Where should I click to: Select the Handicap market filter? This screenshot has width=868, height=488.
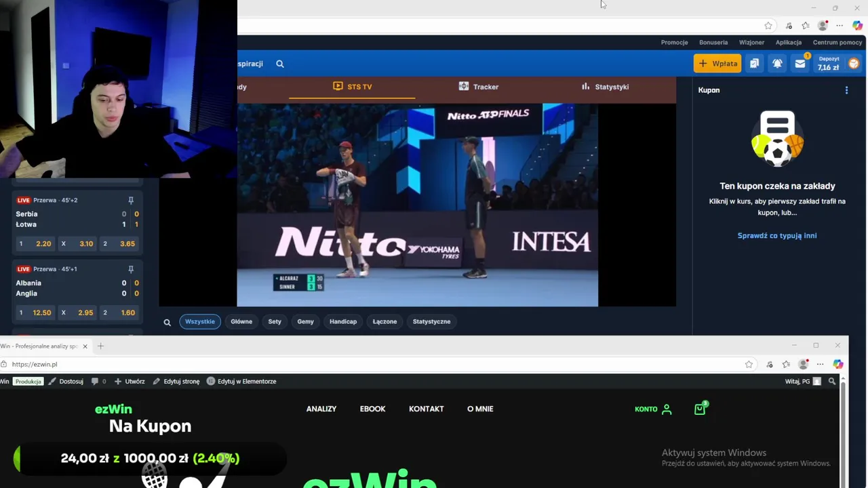pos(343,322)
